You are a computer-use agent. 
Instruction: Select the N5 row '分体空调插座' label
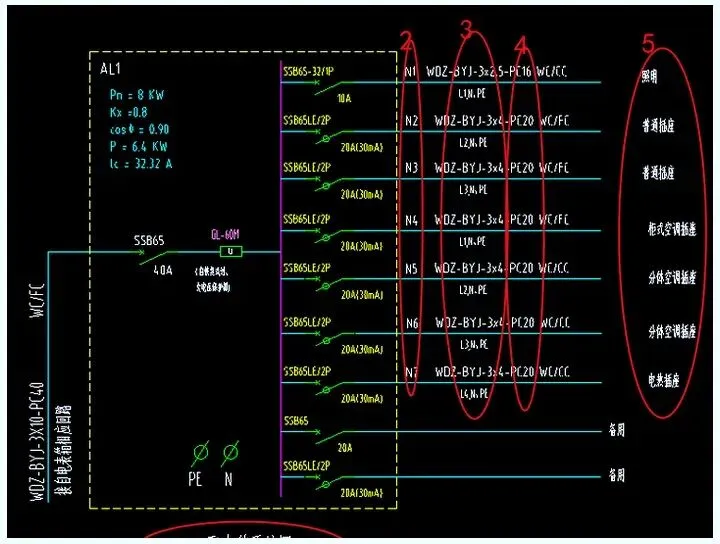pos(672,278)
